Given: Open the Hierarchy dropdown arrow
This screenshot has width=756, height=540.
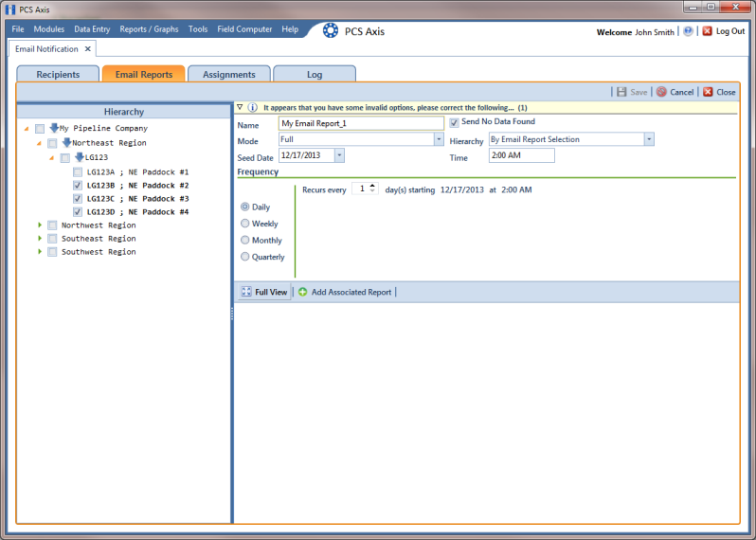Looking at the screenshot, I should coord(649,139).
